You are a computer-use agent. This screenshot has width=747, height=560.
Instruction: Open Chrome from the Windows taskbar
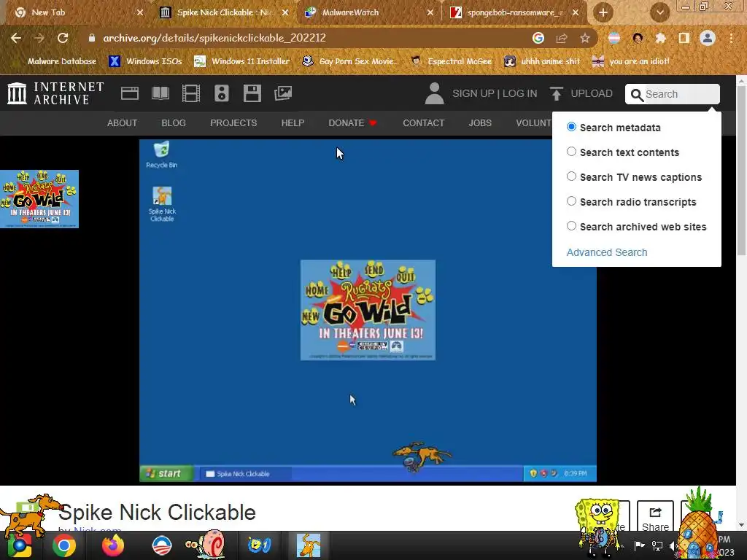pyautogui.click(x=64, y=545)
